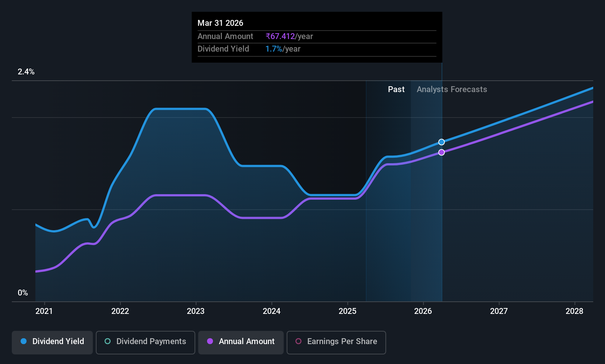Toggle the Dividend Yield series
The image size is (605, 364).
pyautogui.click(x=52, y=342)
